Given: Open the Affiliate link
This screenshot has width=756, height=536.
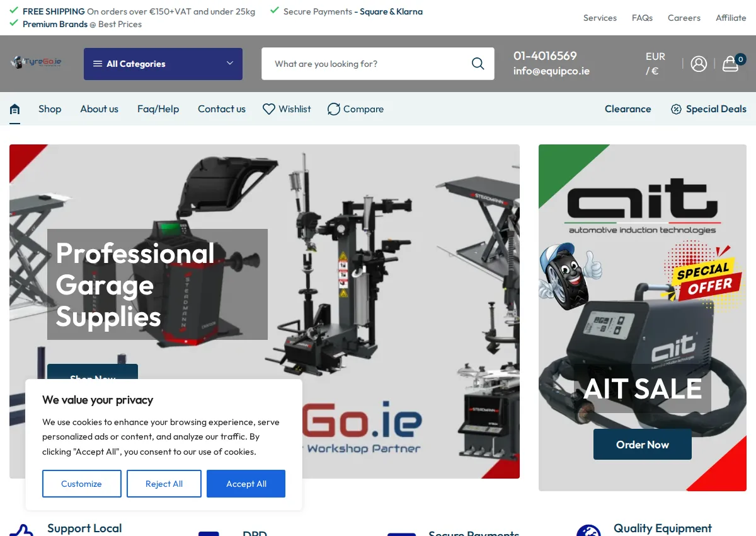Looking at the screenshot, I should [731, 18].
